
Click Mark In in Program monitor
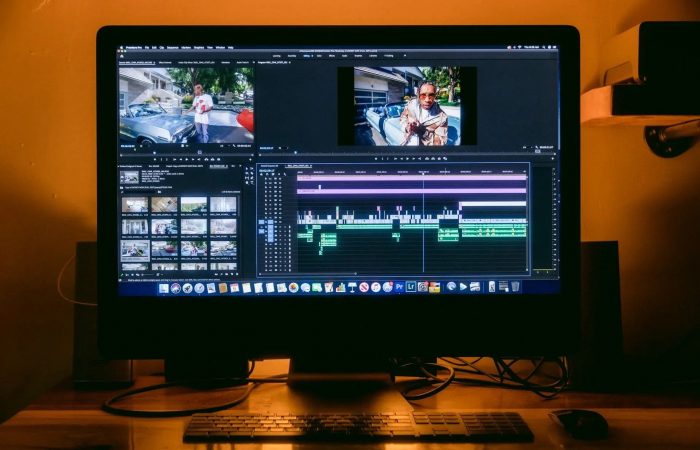pyautogui.click(x=383, y=158)
